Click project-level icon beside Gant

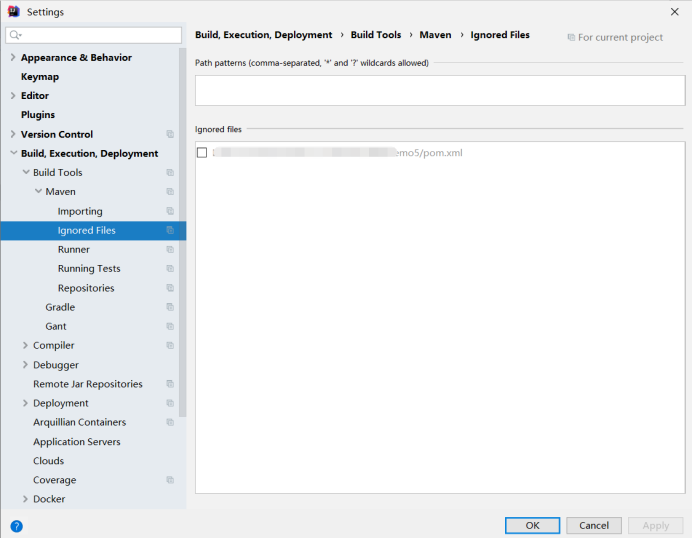pyautogui.click(x=170, y=326)
